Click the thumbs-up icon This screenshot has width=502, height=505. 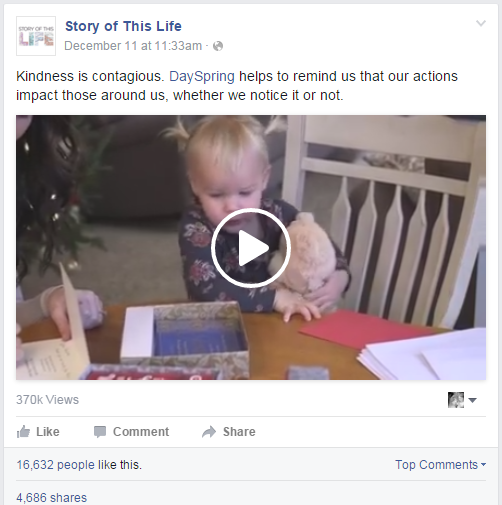(x=23, y=432)
